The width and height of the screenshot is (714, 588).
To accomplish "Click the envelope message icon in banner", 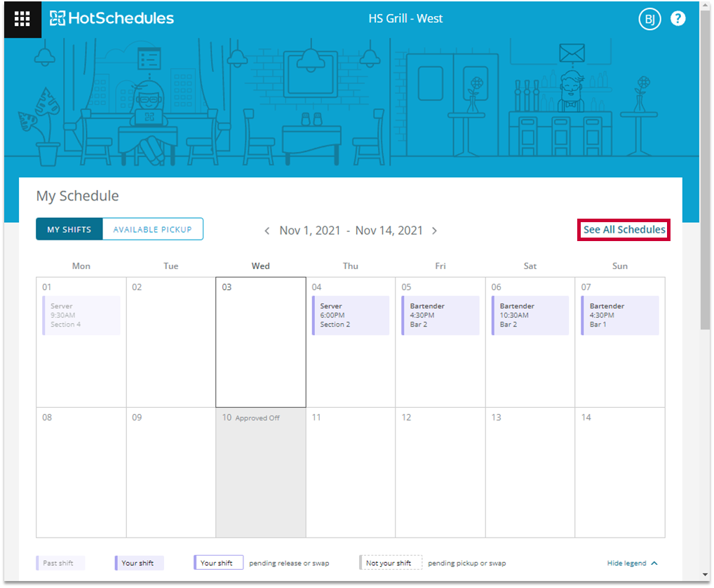I will [572, 53].
